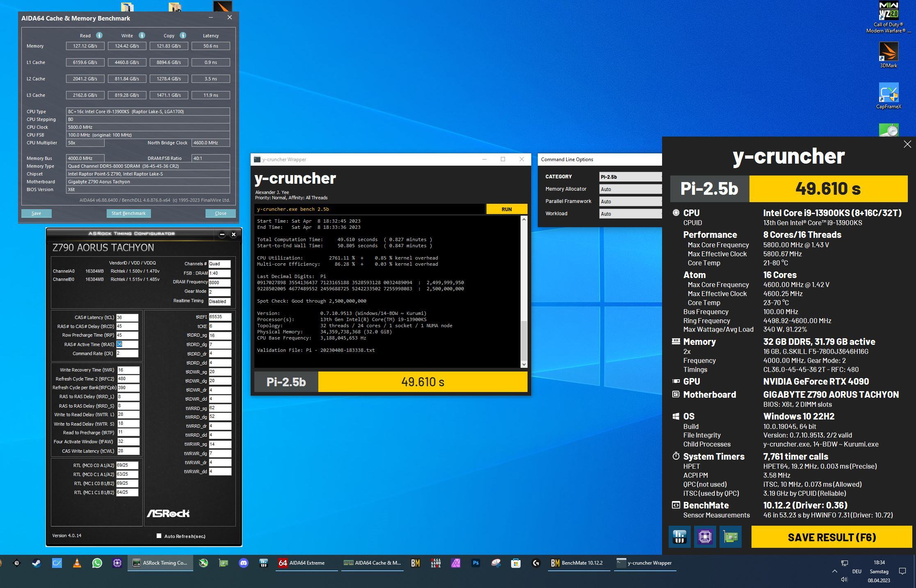Click the y-cruncher output scrollbar down arrow
The height and width of the screenshot is (588, 916).
pyautogui.click(x=524, y=364)
